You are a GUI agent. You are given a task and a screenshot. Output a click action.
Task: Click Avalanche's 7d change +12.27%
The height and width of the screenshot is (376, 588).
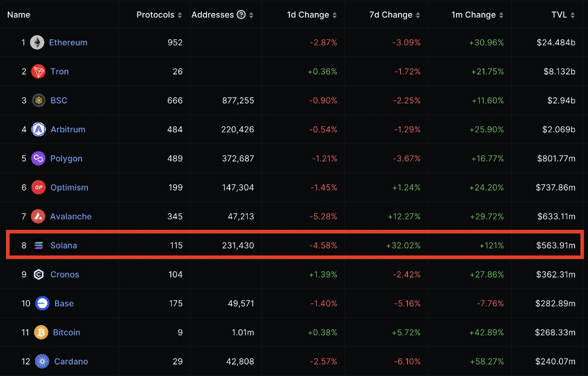[403, 216]
